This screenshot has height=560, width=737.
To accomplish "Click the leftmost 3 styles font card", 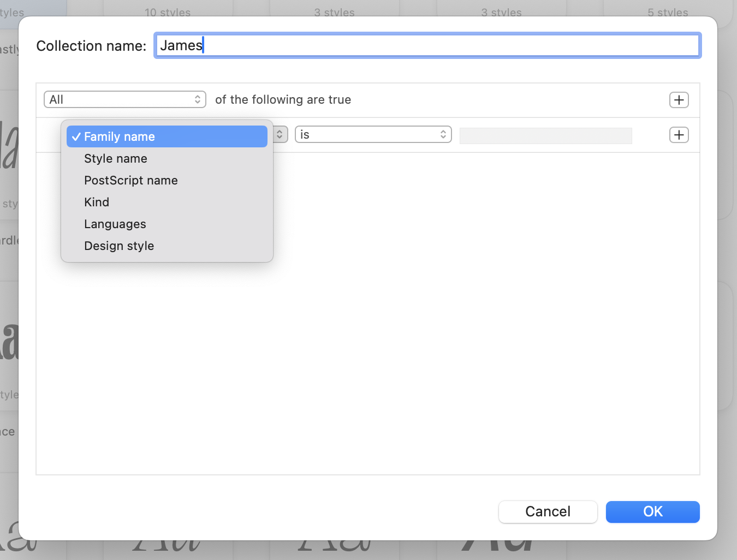I will [x=334, y=10].
